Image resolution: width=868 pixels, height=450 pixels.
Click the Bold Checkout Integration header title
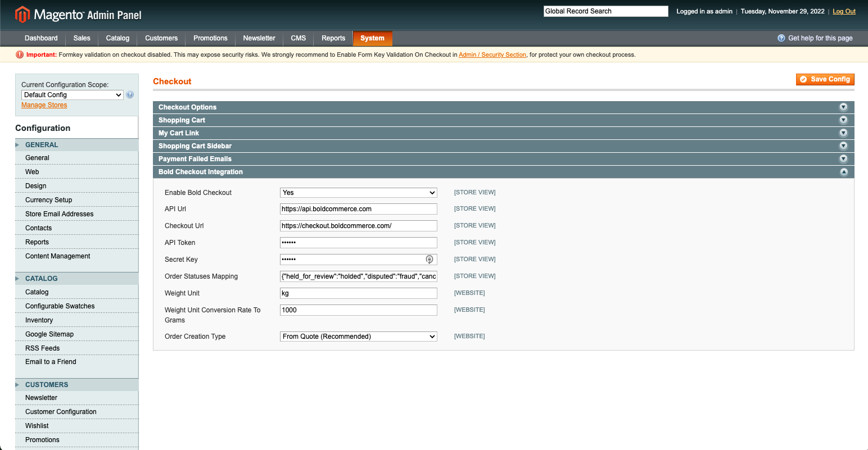click(x=201, y=172)
